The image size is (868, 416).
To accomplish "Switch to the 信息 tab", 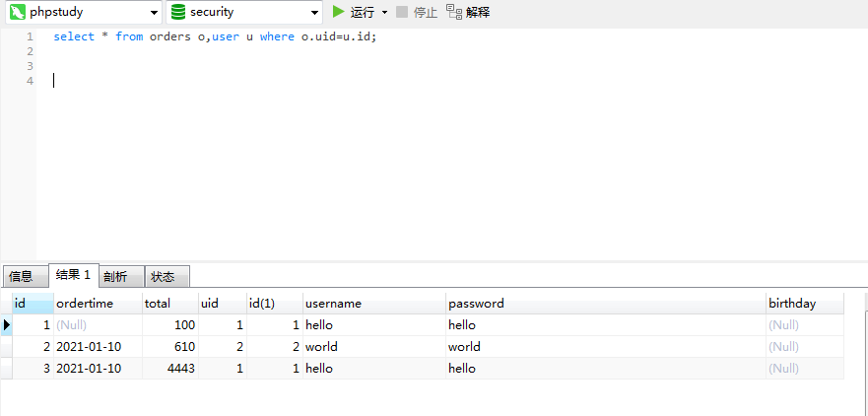I will (x=25, y=276).
